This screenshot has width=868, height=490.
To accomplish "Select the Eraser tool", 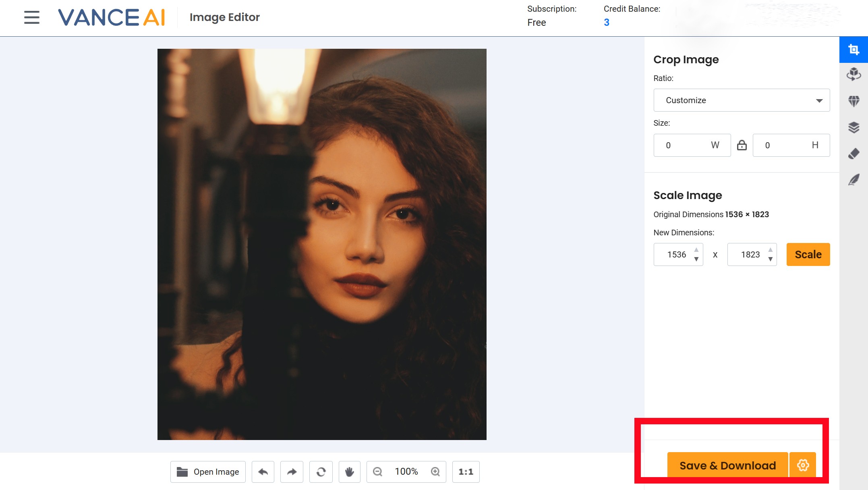I will coord(853,154).
